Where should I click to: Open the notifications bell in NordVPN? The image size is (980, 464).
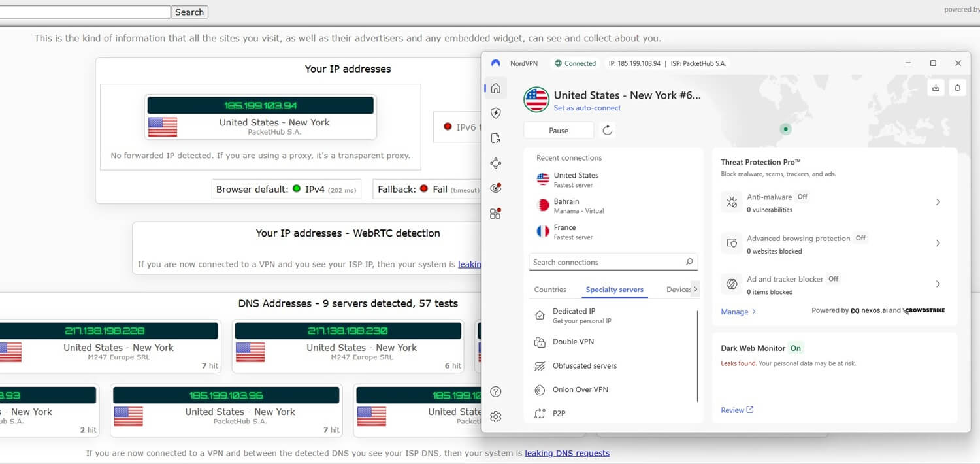956,88
